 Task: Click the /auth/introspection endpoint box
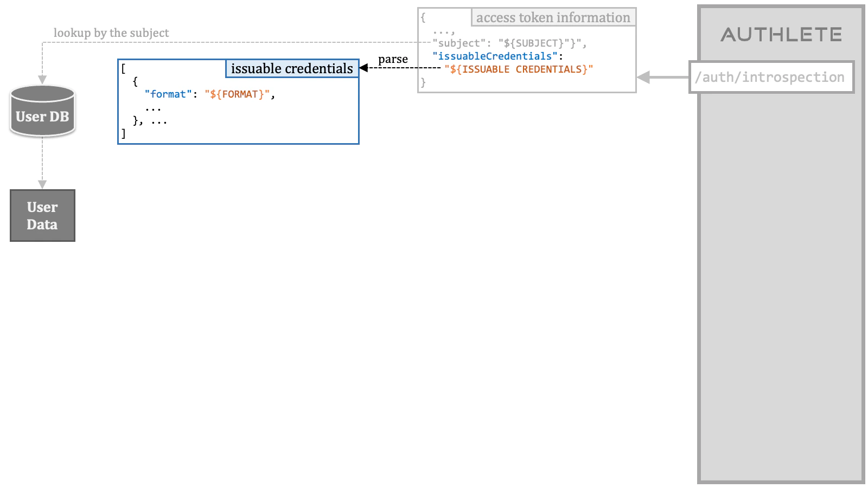pyautogui.click(x=771, y=77)
